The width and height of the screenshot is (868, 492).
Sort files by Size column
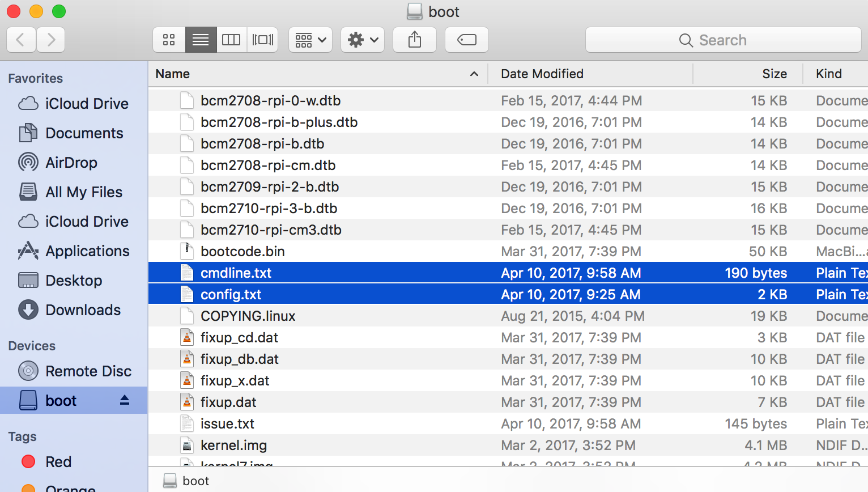click(x=748, y=74)
